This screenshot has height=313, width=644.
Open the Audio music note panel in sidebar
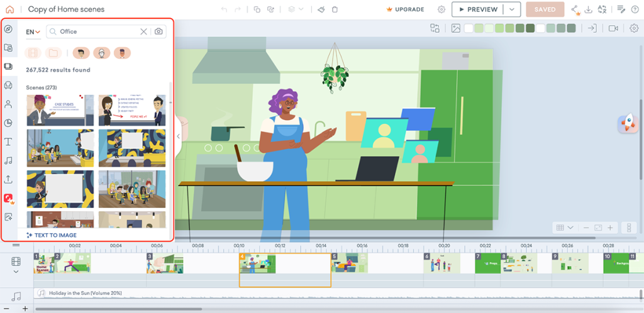coord(8,160)
